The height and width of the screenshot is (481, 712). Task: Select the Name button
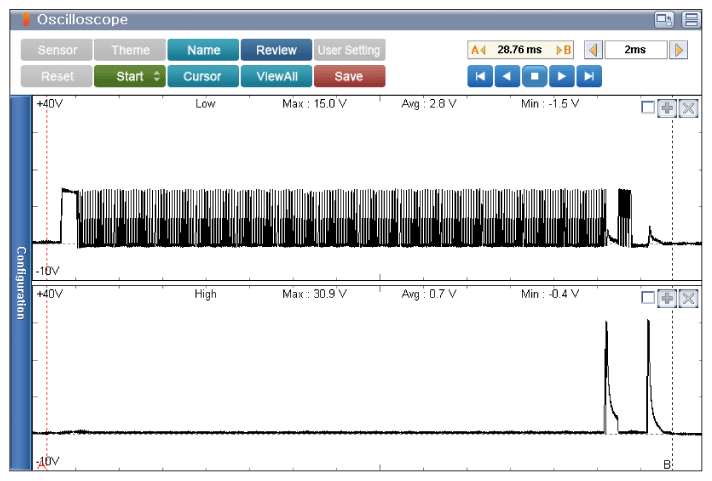pos(203,50)
